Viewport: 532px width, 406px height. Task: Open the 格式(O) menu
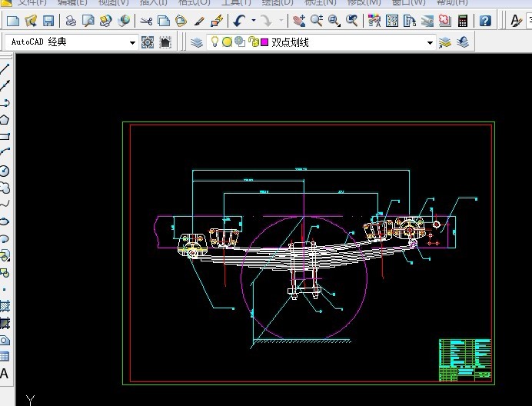(x=194, y=2)
